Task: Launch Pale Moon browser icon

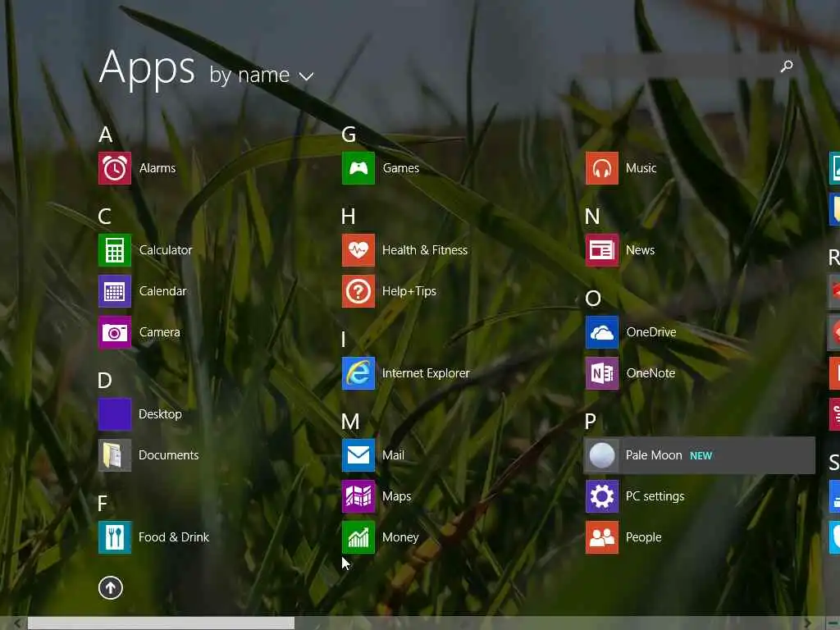Action: coord(601,455)
